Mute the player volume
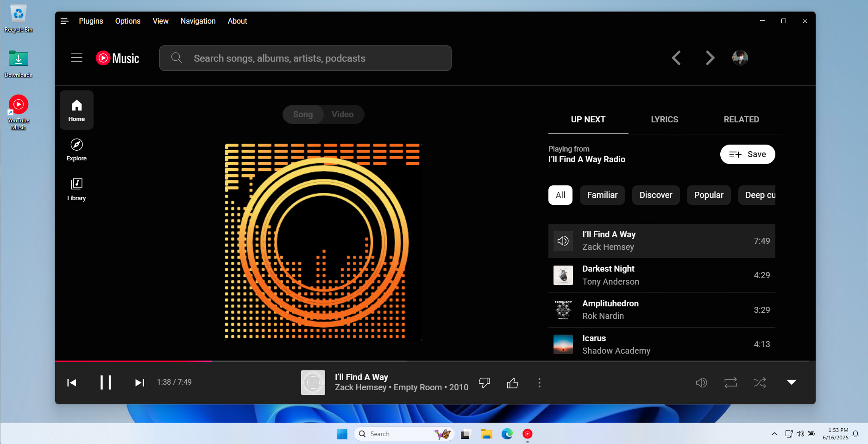This screenshot has height=444, width=868. pos(701,383)
